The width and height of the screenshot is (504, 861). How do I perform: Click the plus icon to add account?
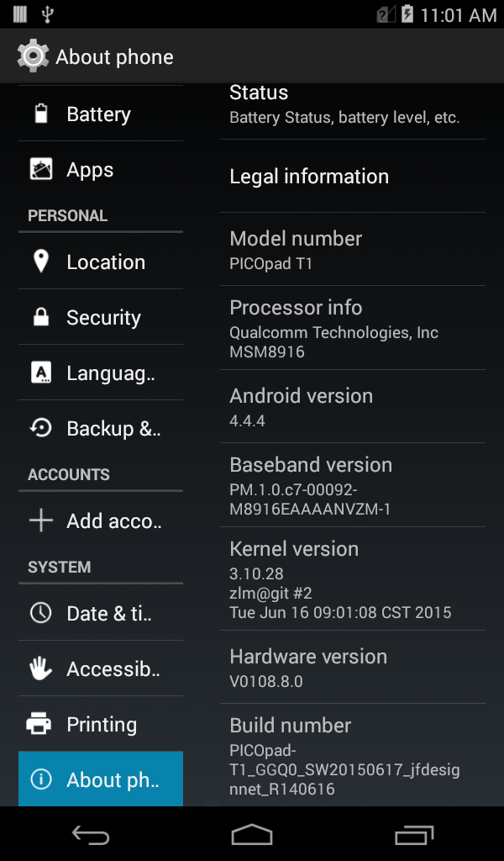click(41, 520)
